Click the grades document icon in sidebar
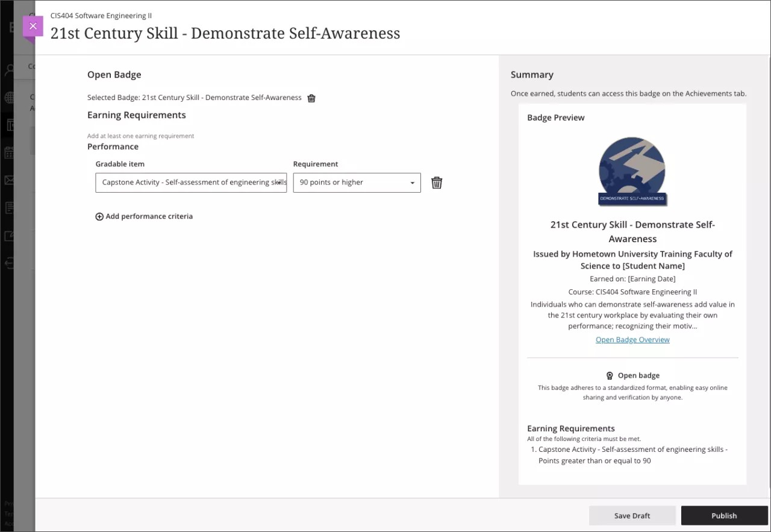Screen dimensions: 771x532 tap(8, 207)
